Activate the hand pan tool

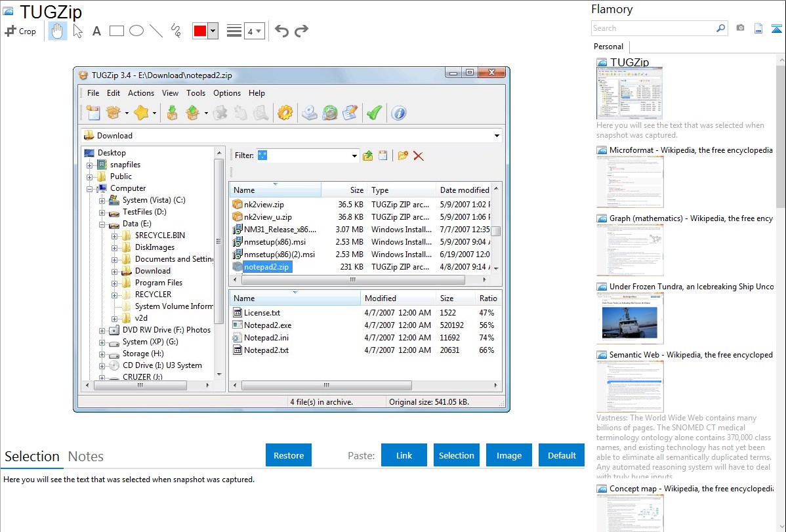pos(57,31)
